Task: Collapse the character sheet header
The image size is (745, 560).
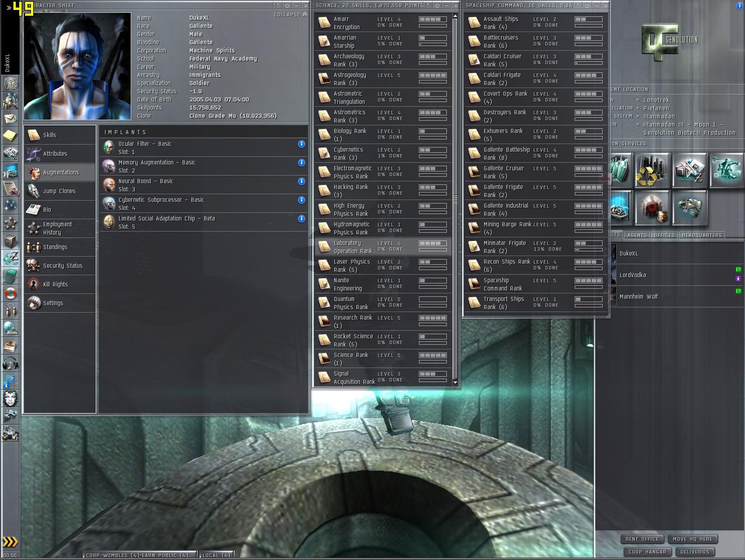Action: [x=290, y=15]
